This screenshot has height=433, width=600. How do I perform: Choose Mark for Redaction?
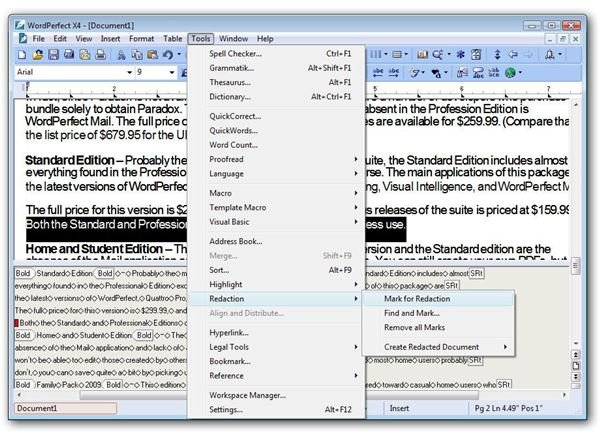click(x=438, y=299)
